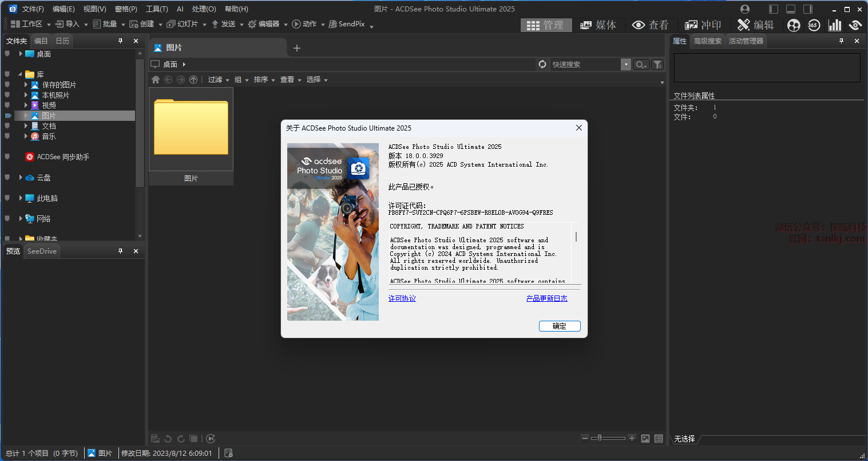
Task: Click the user account profile icon
Action: click(745, 9)
